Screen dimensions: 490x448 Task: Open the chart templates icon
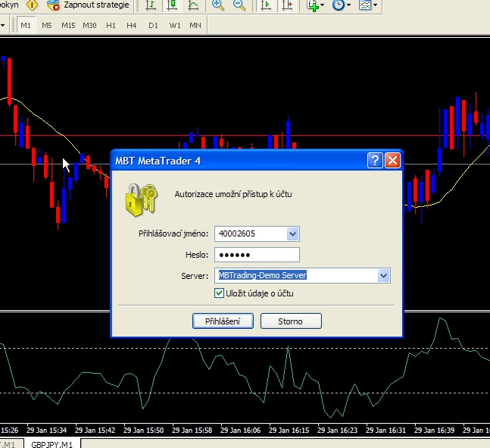point(365,5)
